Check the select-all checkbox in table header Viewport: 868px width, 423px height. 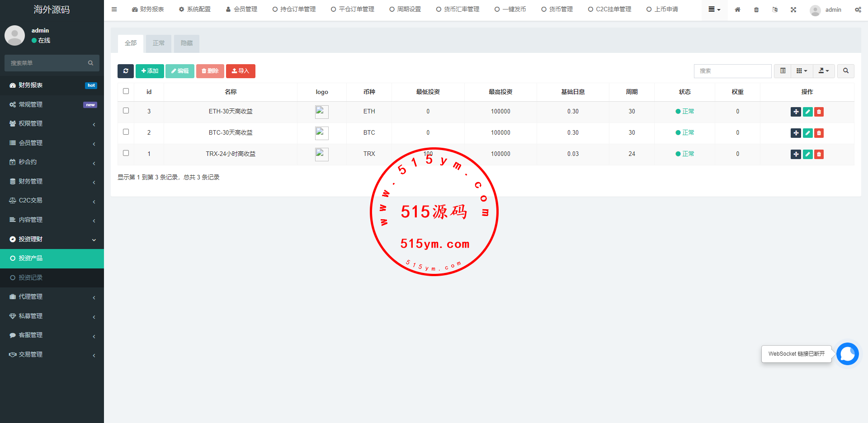126,91
